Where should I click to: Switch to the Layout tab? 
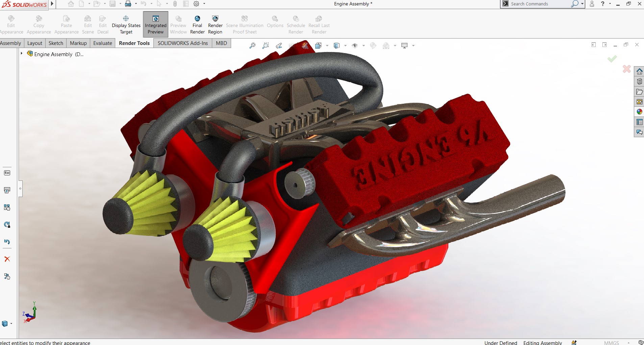point(35,43)
